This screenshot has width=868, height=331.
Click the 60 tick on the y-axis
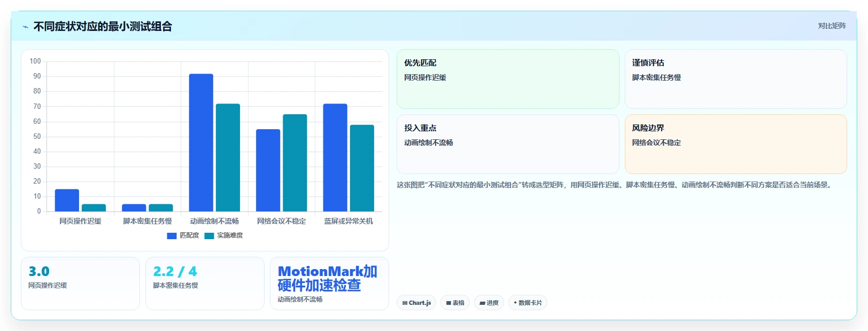coord(37,121)
